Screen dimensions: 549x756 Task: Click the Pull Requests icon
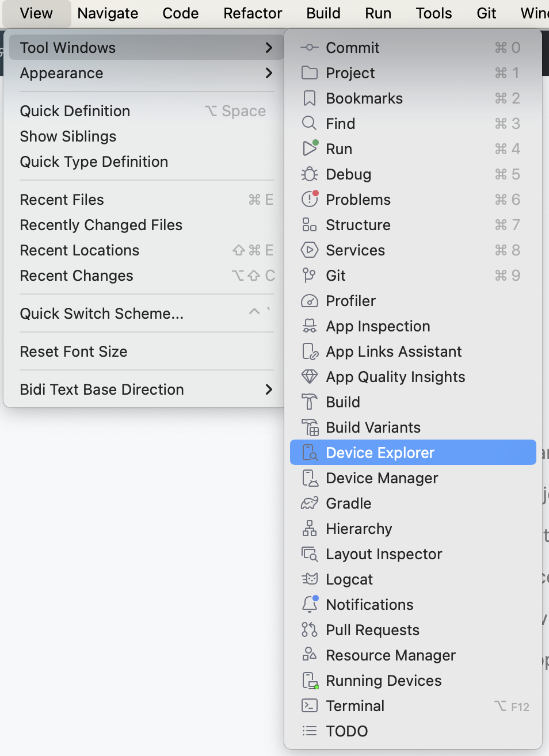(x=310, y=630)
